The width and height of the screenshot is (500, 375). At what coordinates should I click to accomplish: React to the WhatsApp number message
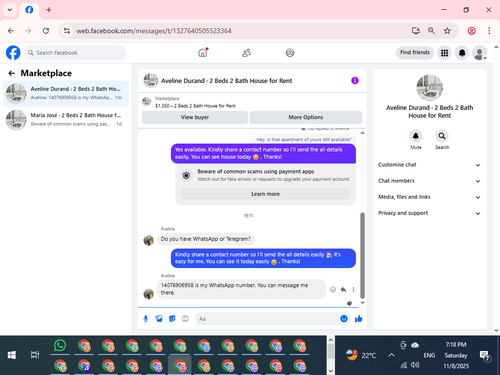333,289
